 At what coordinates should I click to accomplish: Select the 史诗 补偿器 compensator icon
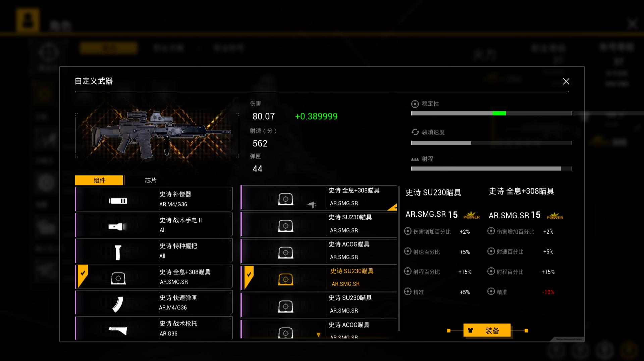point(118,201)
